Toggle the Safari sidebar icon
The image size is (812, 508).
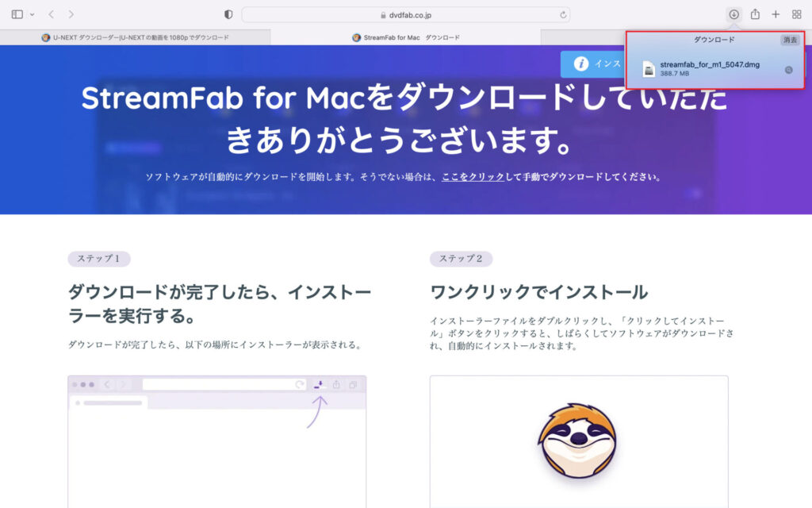(x=17, y=14)
